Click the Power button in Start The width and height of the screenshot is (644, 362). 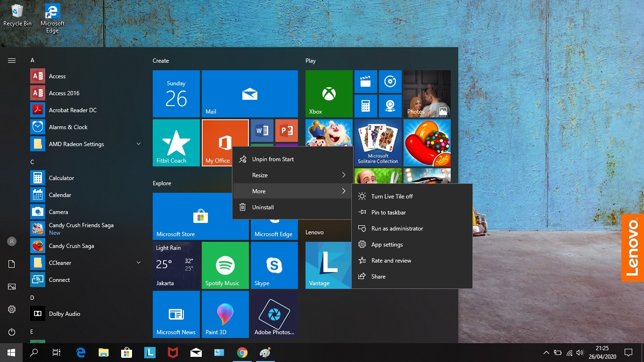tap(12, 332)
